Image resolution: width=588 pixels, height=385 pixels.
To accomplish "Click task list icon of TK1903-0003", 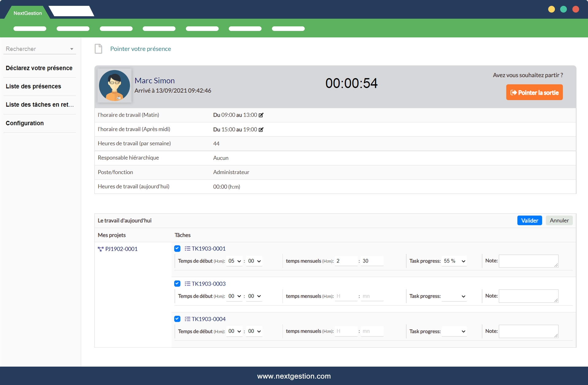I will click(187, 284).
